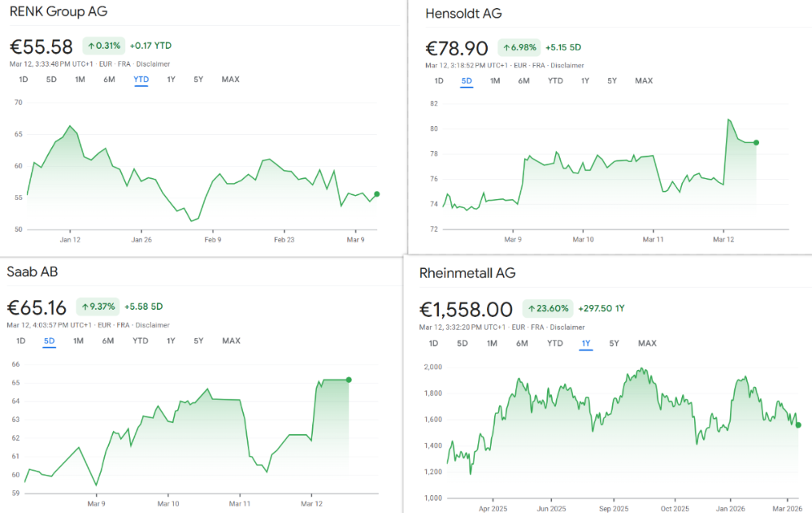Switch Rheinmetall chart to 5D range
This screenshot has height=513, width=812.
tap(462, 343)
